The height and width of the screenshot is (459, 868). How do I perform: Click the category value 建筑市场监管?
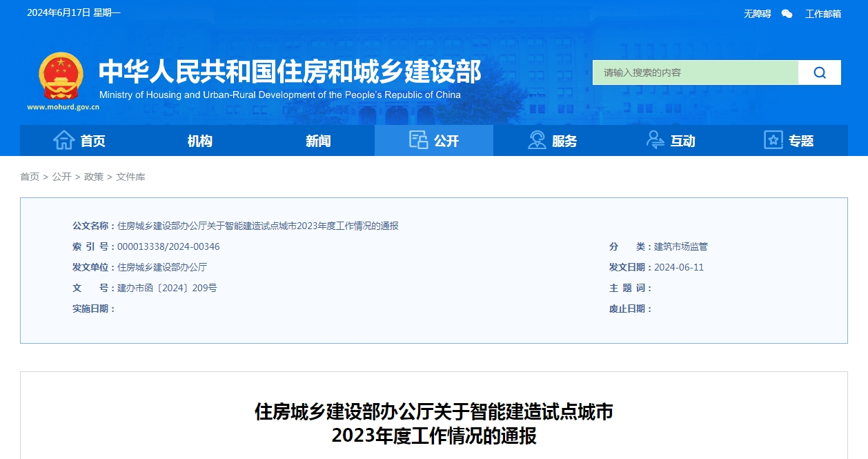click(681, 246)
